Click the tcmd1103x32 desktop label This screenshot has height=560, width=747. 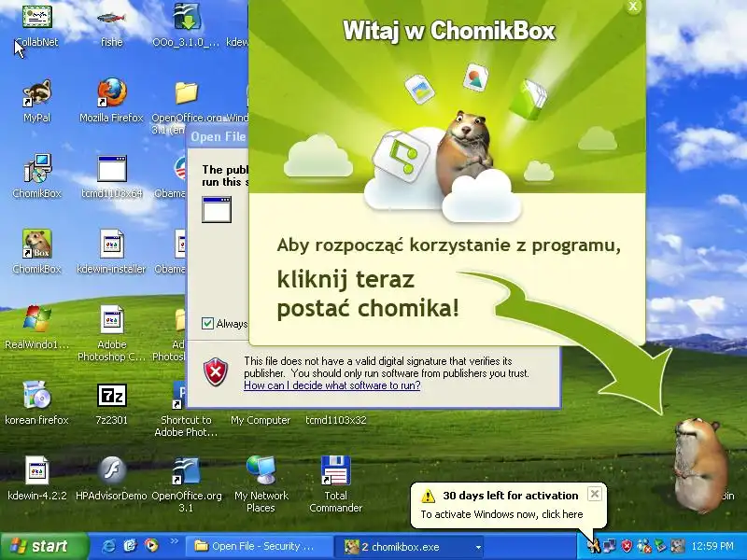pyautogui.click(x=335, y=420)
